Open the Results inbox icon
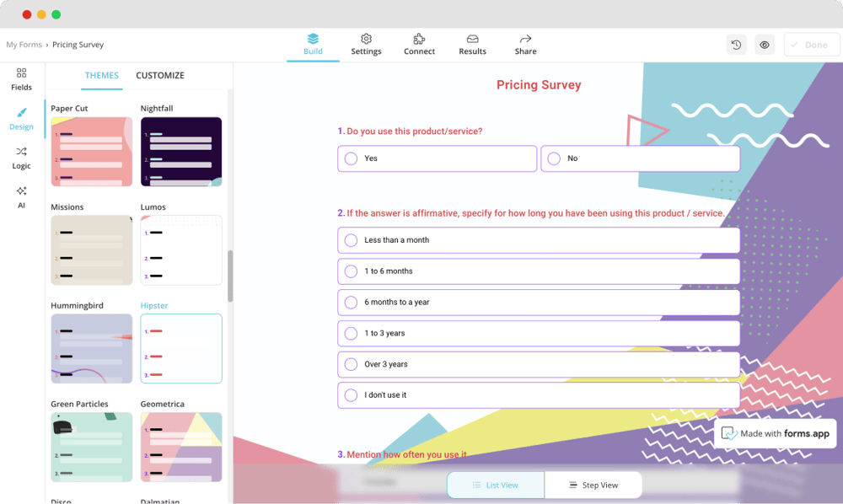This screenshot has height=504, width=843. (472, 39)
